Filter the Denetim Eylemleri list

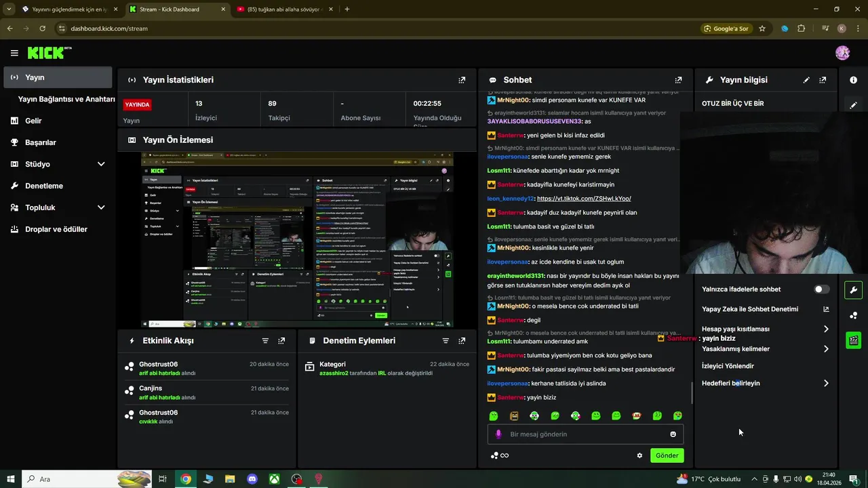[x=446, y=341]
